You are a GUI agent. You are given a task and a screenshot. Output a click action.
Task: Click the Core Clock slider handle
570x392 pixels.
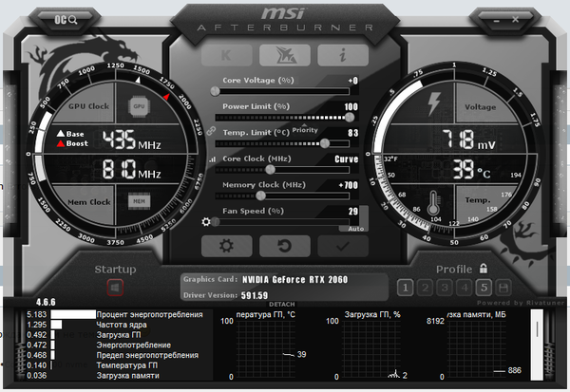tap(270, 169)
